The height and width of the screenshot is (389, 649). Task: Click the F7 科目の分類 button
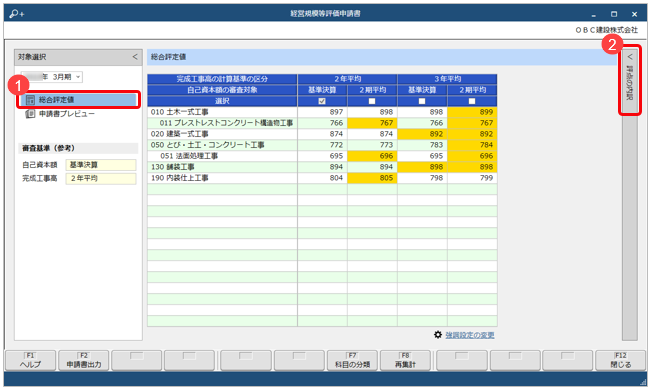(352, 360)
